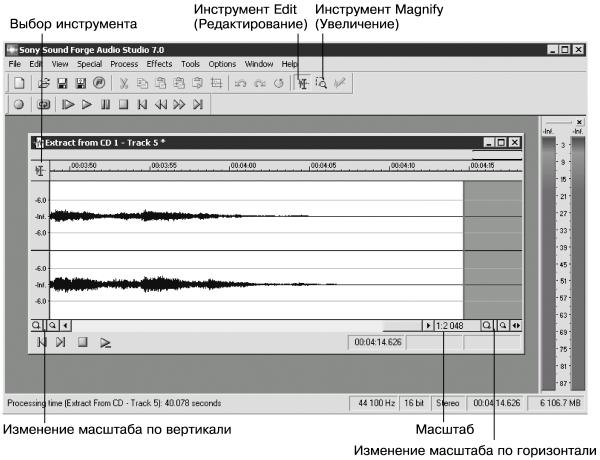Click Go to Start in transport bar
This screenshot has height=460, width=600.
point(142,104)
